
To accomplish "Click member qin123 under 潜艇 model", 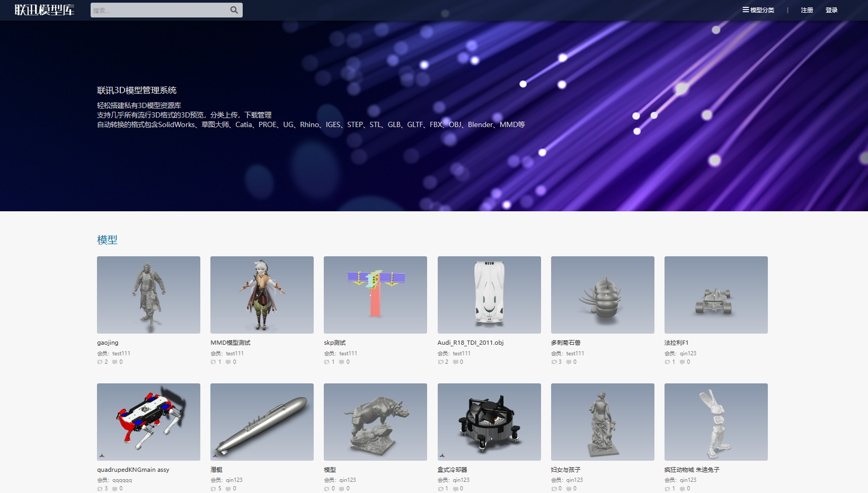I will click(234, 480).
